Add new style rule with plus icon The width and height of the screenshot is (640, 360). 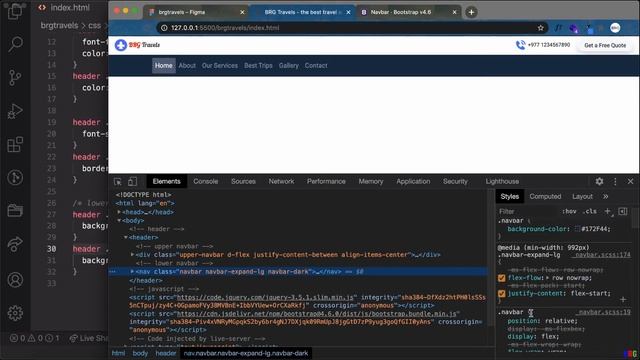(607, 211)
